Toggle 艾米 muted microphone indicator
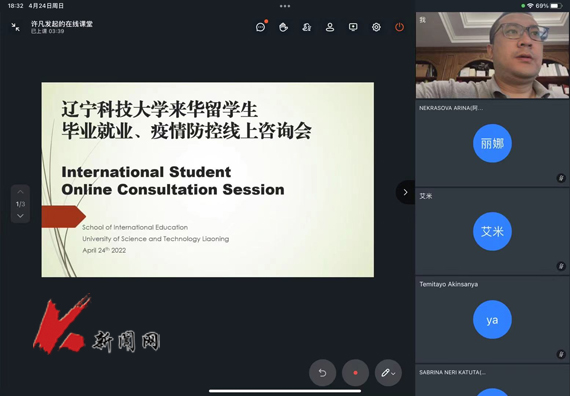 [561, 266]
